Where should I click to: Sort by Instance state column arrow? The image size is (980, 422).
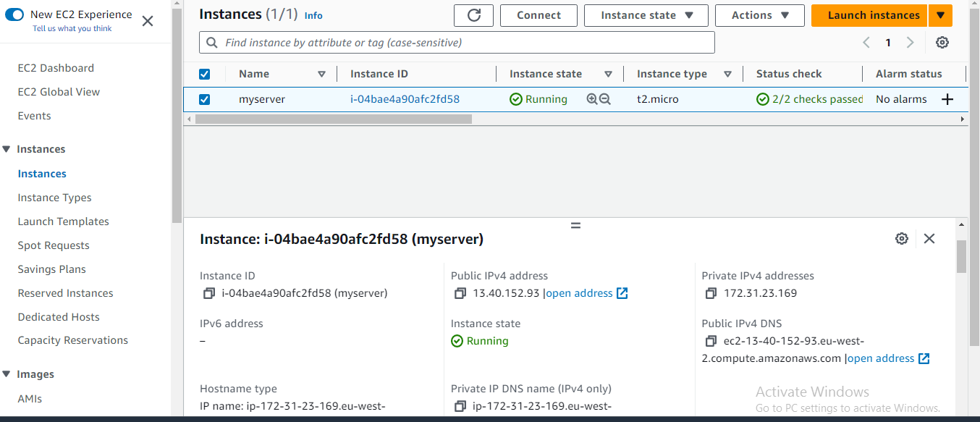[609, 74]
